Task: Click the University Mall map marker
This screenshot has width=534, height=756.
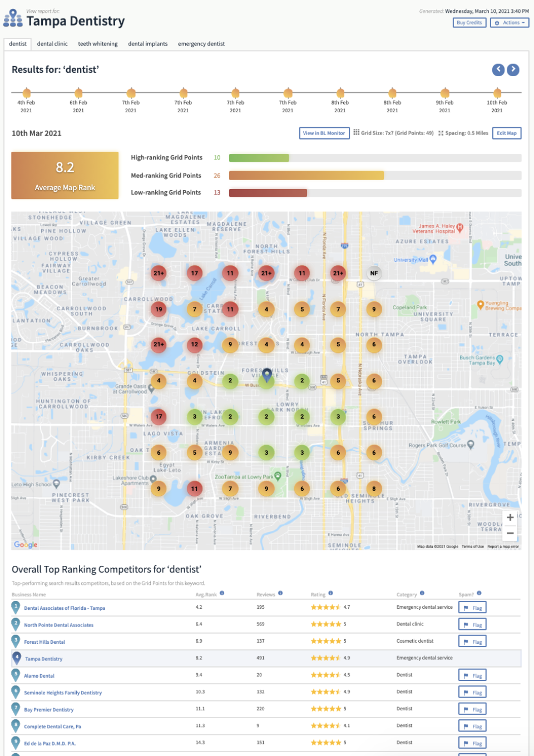Action: pyautogui.click(x=433, y=259)
